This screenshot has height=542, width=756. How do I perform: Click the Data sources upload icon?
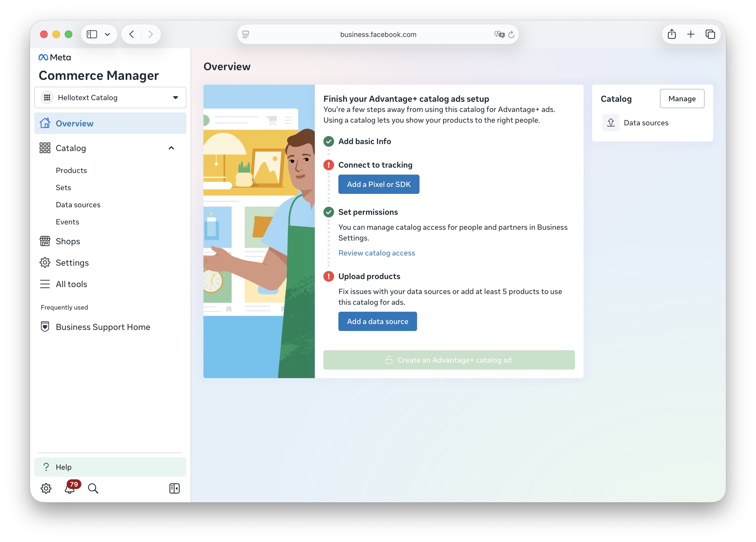coord(611,123)
